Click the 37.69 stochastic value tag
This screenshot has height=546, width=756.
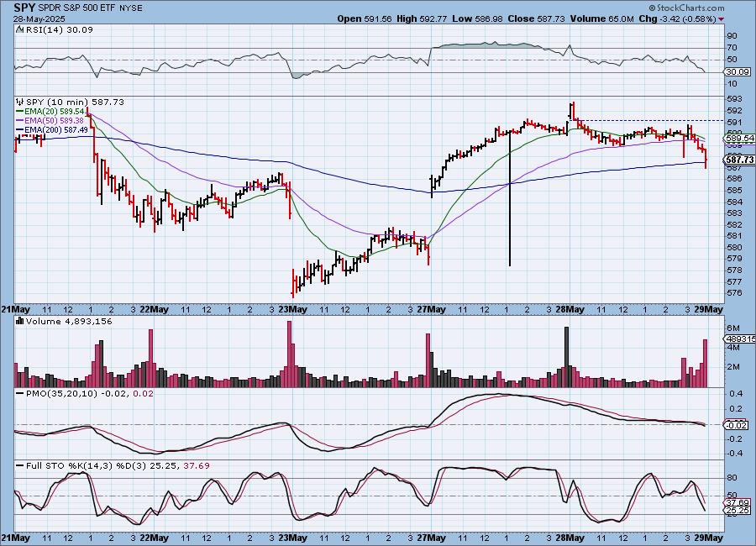click(x=738, y=502)
